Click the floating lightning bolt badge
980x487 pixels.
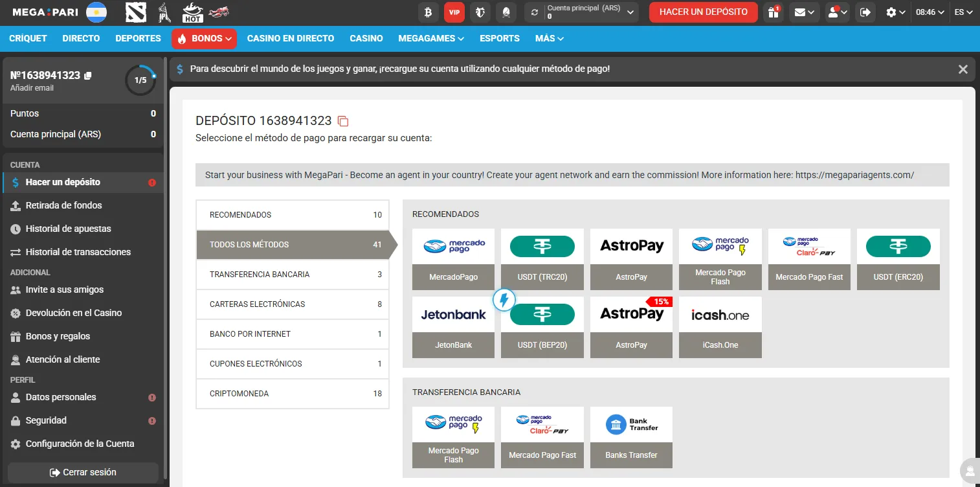504,300
